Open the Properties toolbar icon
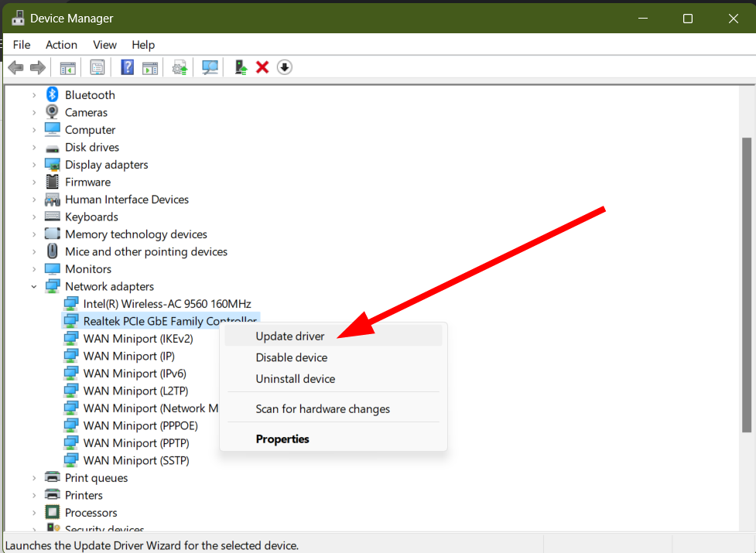Screen dimensions: 756x553 (97, 67)
